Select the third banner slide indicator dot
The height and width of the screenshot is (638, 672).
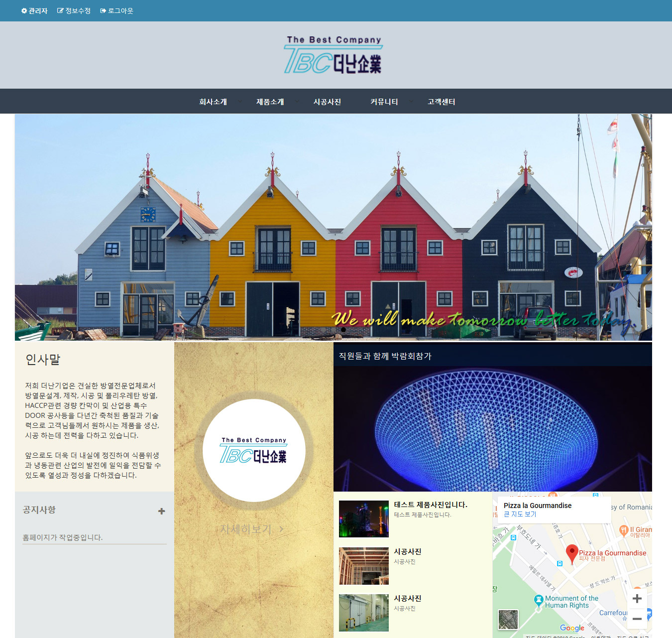click(x=343, y=330)
